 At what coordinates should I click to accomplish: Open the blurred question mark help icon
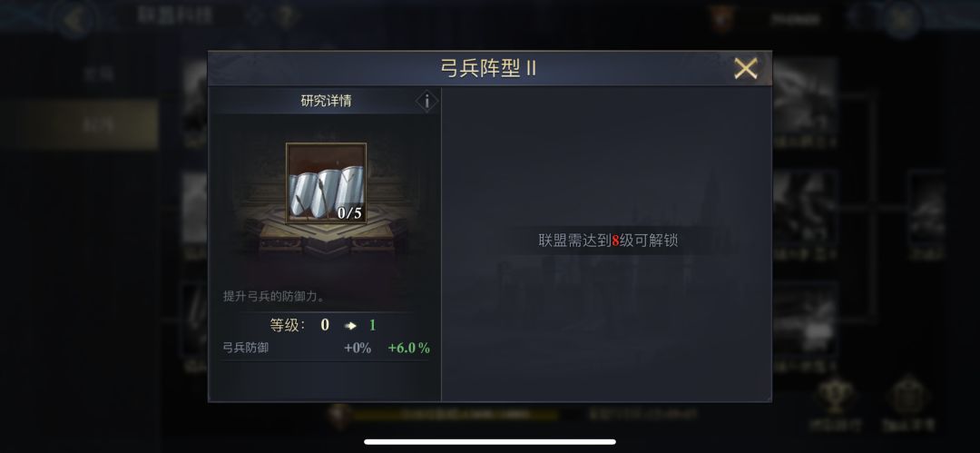[x=285, y=17]
